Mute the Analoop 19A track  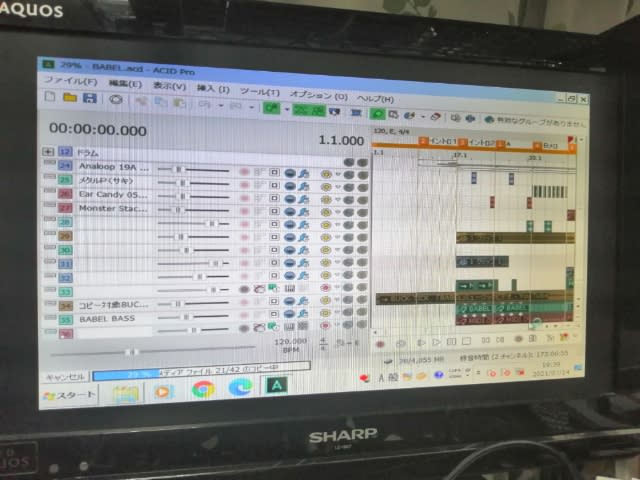(349, 175)
